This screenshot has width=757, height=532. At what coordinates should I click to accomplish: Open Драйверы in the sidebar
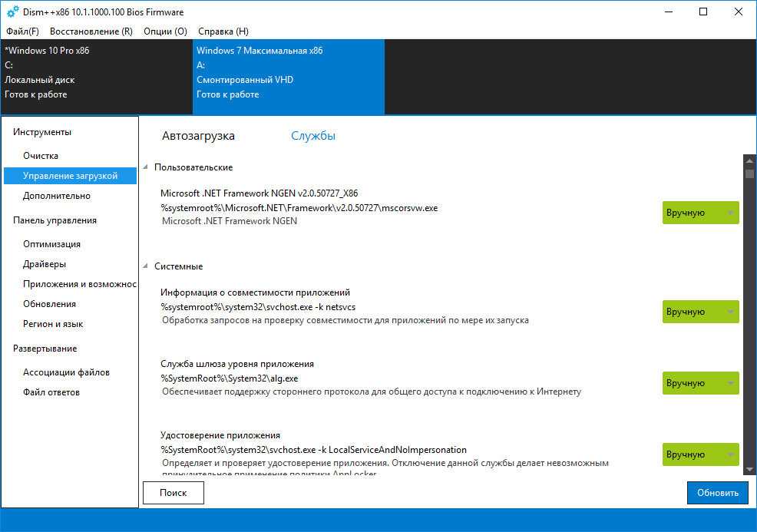(x=45, y=264)
